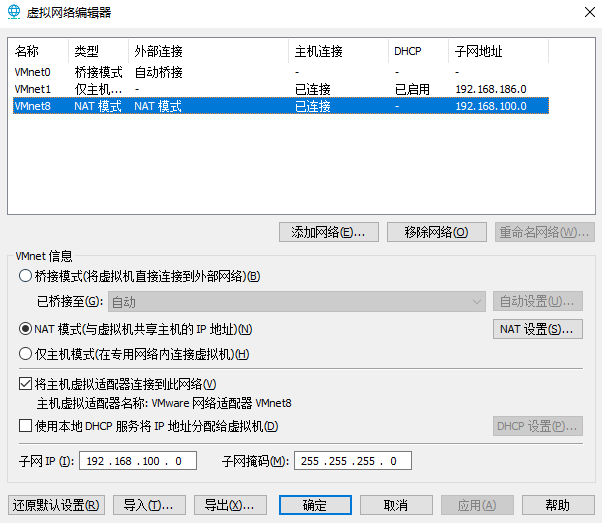Select the VMnet1 network row
Image resolution: width=602 pixels, height=523 pixels.
click(x=281, y=89)
